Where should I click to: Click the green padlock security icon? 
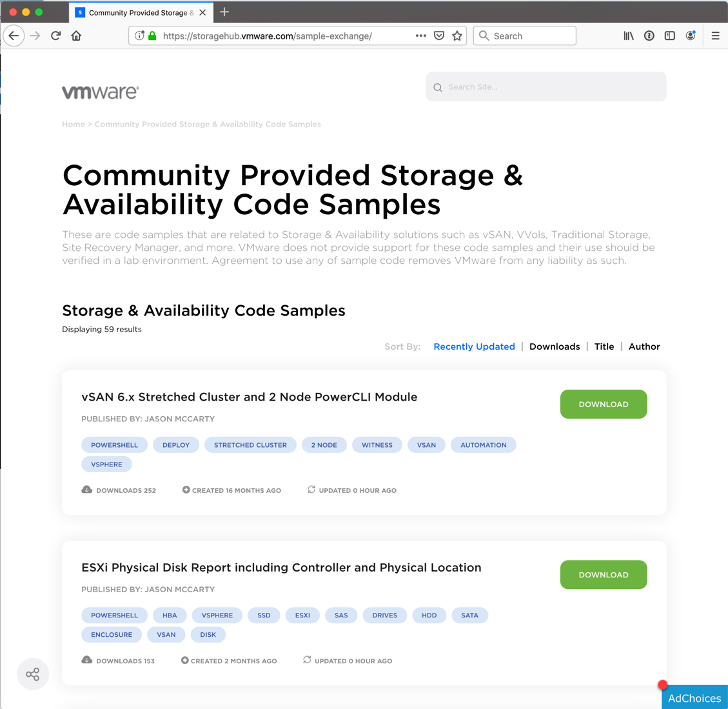pyautogui.click(x=152, y=35)
